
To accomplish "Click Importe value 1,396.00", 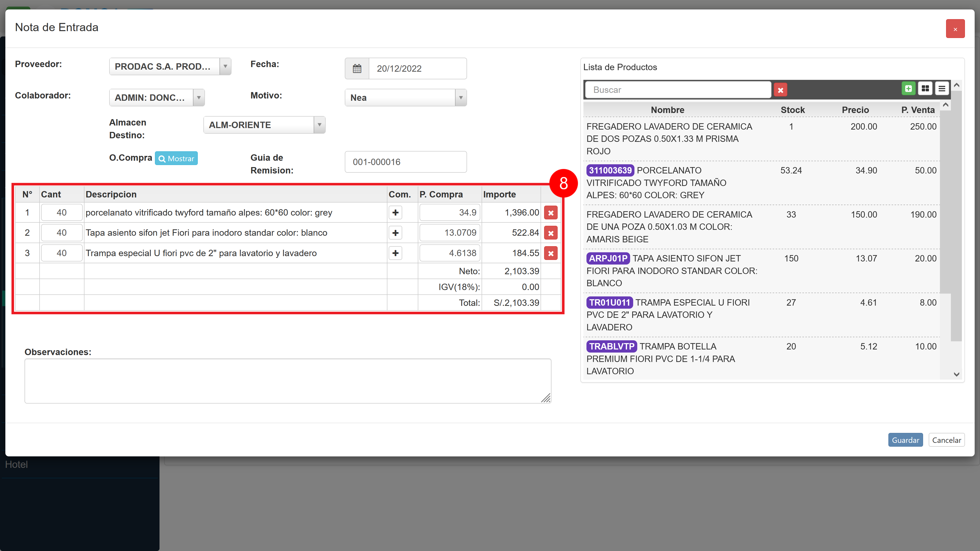I will (x=522, y=212).
